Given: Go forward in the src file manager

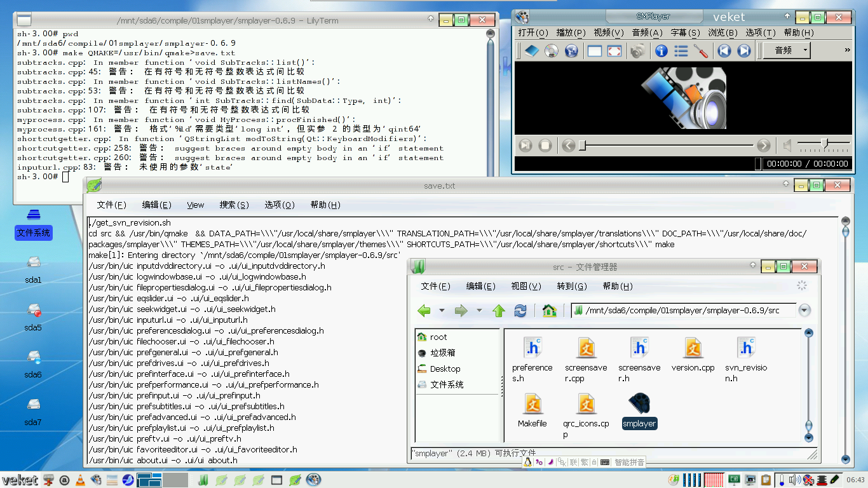Looking at the screenshot, I should pyautogui.click(x=461, y=311).
